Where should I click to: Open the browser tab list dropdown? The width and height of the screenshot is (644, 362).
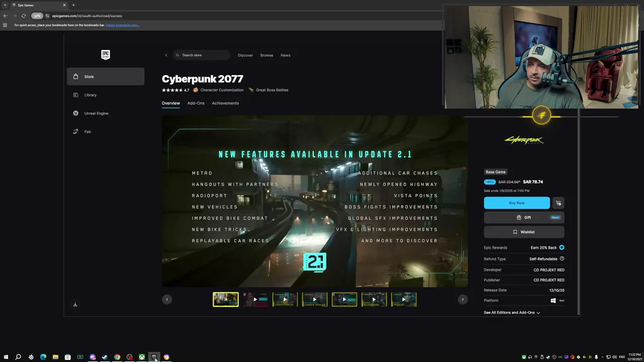tap(5, 5)
